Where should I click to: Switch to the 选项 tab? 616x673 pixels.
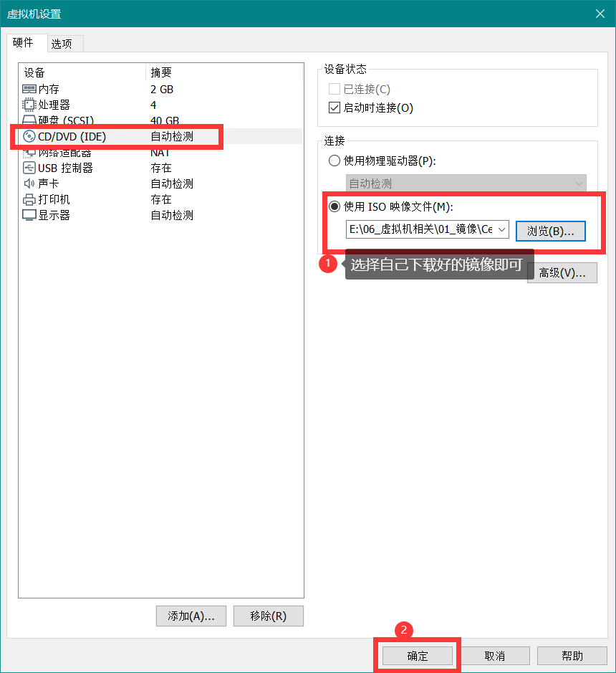62,44
